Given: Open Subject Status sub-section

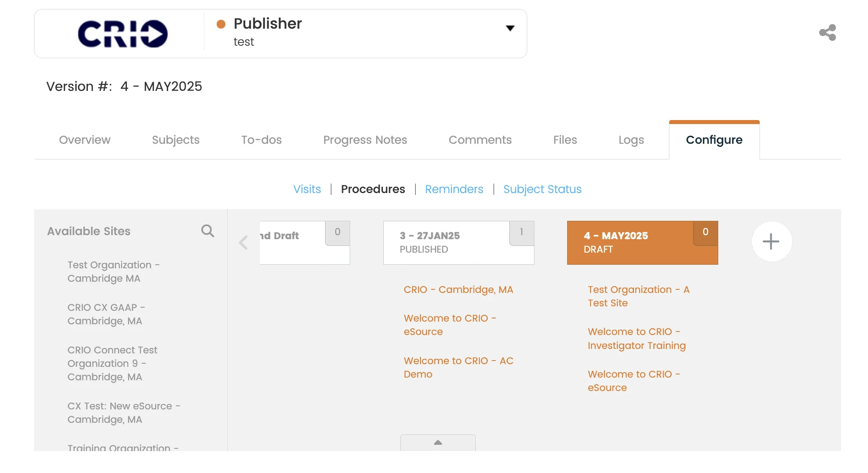Looking at the screenshot, I should (x=542, y=189).
